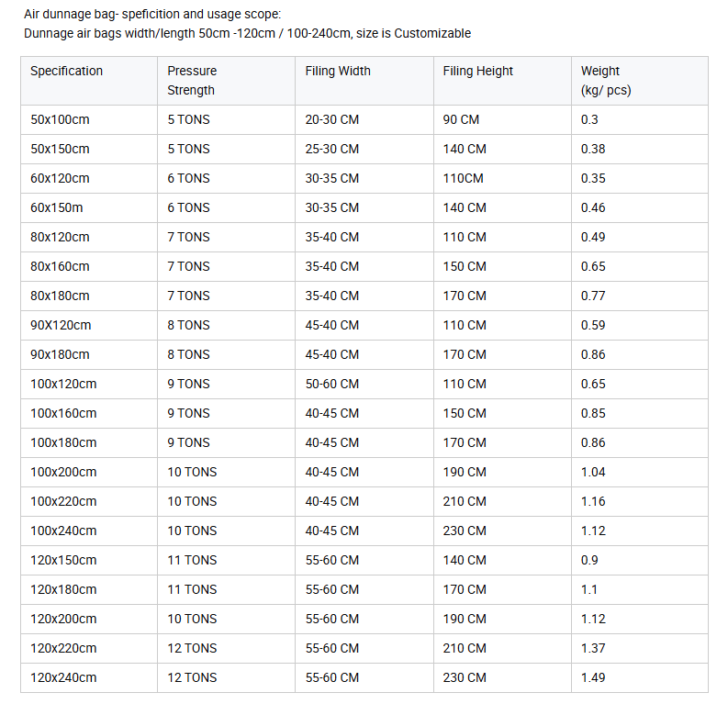Select the 50x100cm specification cell
Screen dimensions: 728x704
click(x=89, y=119)
